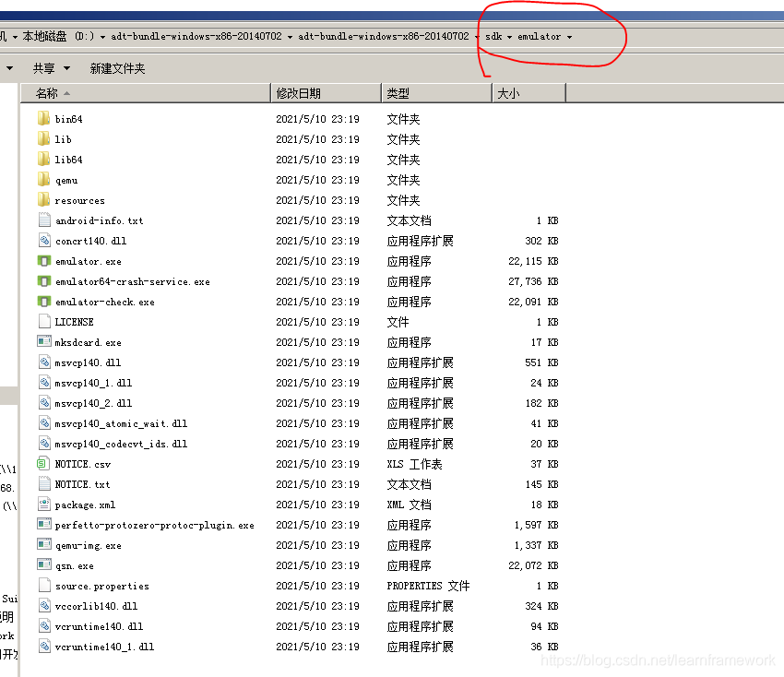Click the package.xml file icon
The image size is (784, 677).
pyautogui.click(x=44, y=504)
